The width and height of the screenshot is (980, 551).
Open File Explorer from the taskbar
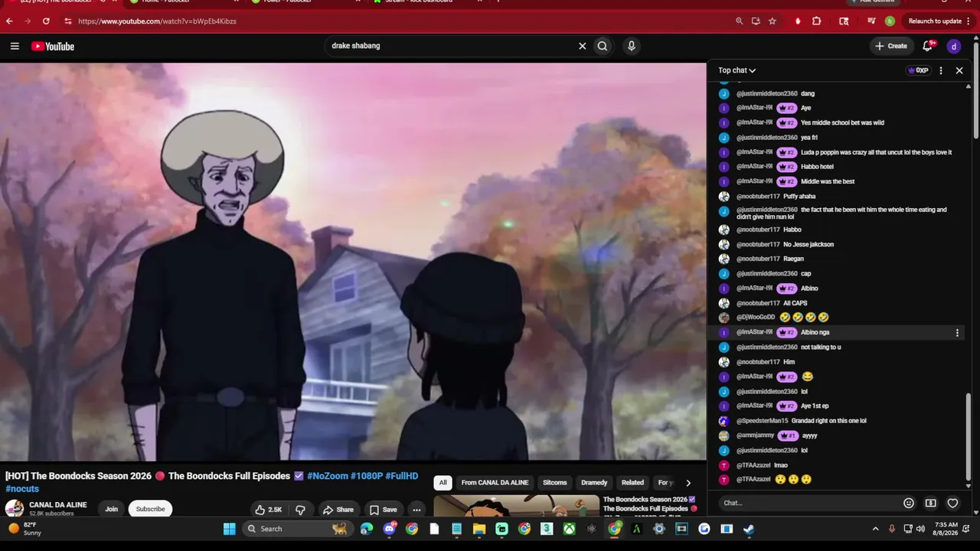tap(479, 529)
